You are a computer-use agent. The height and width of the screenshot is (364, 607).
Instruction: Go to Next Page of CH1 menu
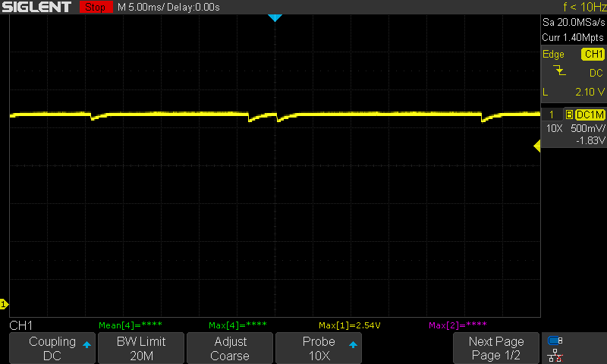[496, 348]
